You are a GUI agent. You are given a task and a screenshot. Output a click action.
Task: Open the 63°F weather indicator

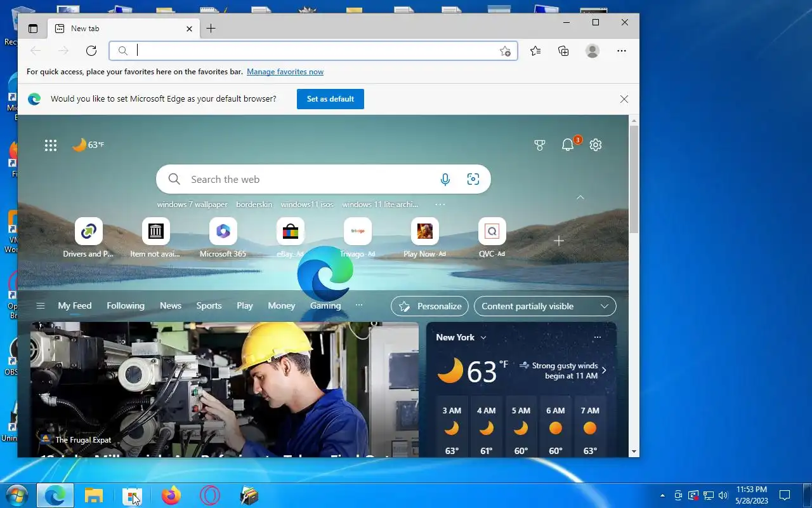(x=88, y=145)
